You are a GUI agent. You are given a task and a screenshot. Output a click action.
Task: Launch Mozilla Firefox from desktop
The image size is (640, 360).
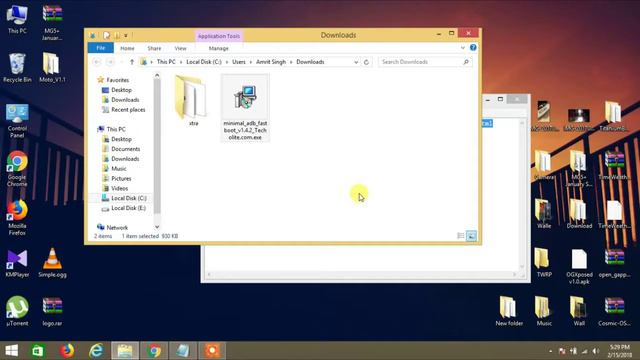[x=17, y=218]
